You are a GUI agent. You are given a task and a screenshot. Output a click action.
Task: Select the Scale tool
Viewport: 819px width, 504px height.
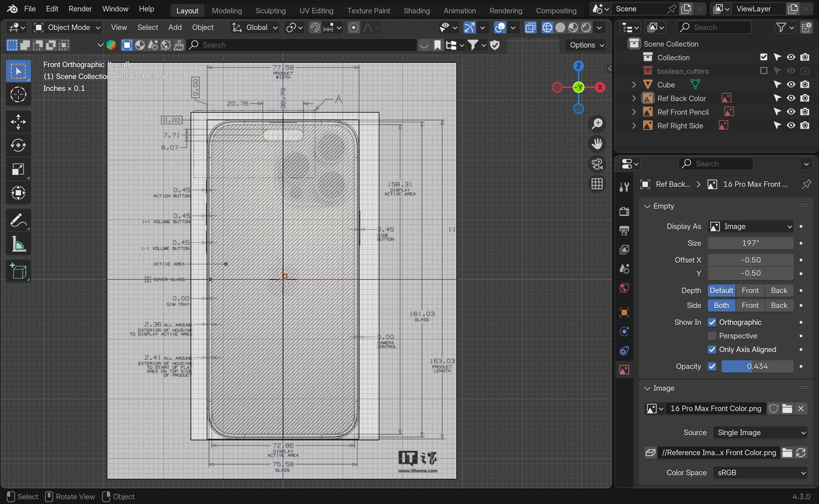(19, 169)
